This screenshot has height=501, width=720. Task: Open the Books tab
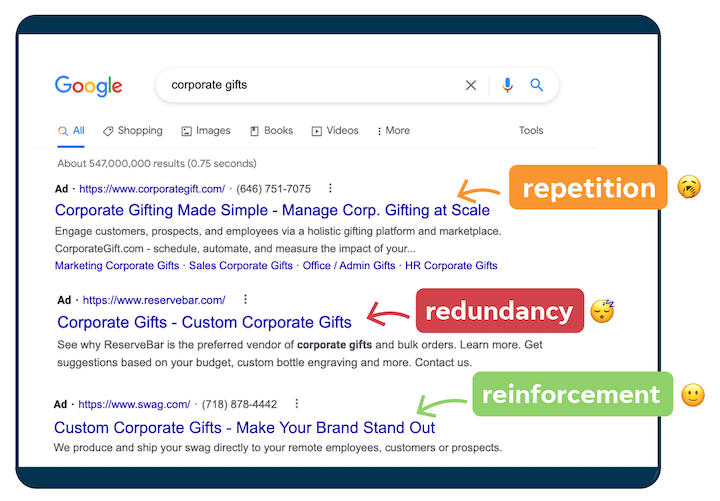point(271,131)
